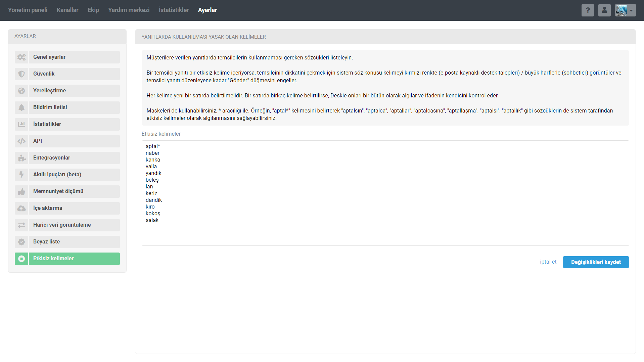Image resolution: width=644 pixels, height=362 pixels.
Task: Click the cloud upload icon beside İçe aktarma
Action: tap(21, 208)
